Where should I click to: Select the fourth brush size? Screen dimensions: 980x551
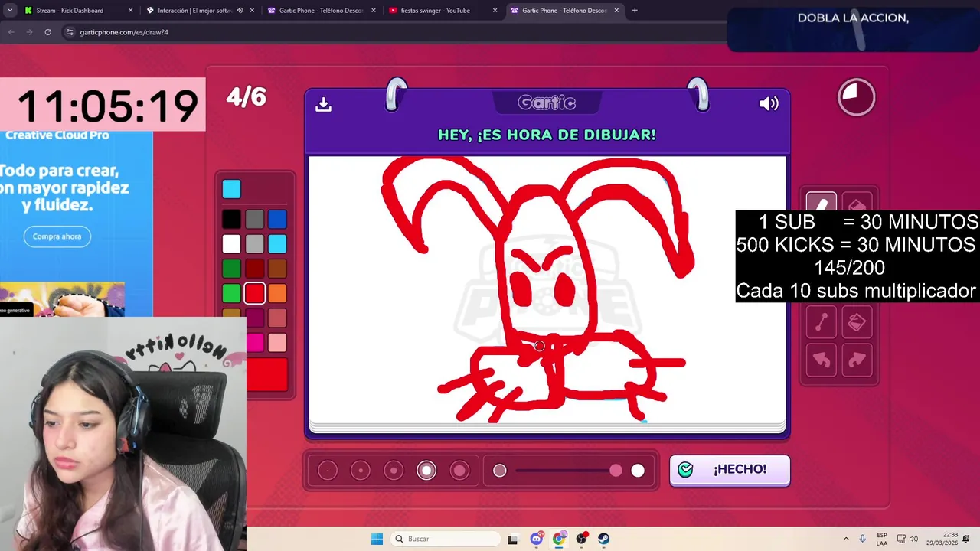[x=426, y=471]
